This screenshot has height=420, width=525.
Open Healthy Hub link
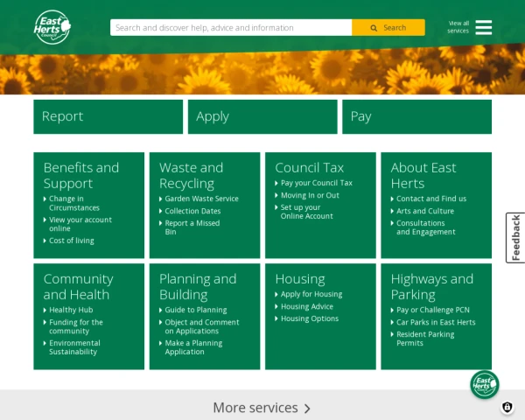71,310
